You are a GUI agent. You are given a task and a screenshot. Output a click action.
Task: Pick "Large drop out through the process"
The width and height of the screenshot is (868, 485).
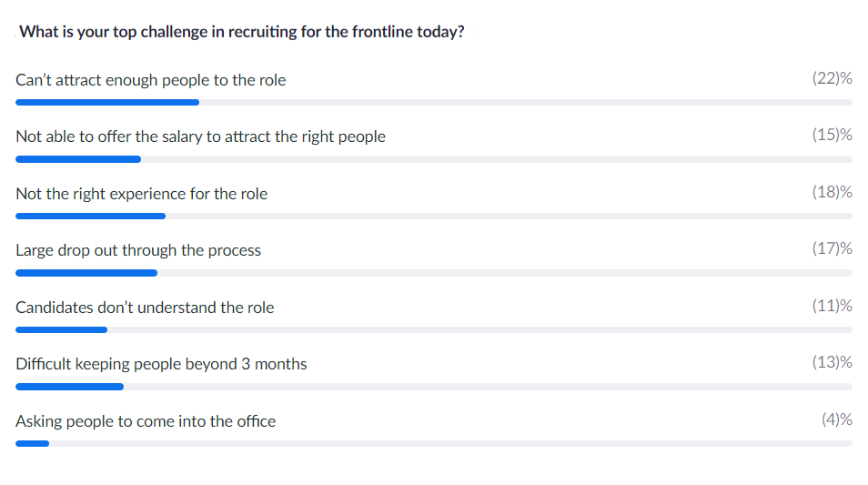(x=138, y=250)
